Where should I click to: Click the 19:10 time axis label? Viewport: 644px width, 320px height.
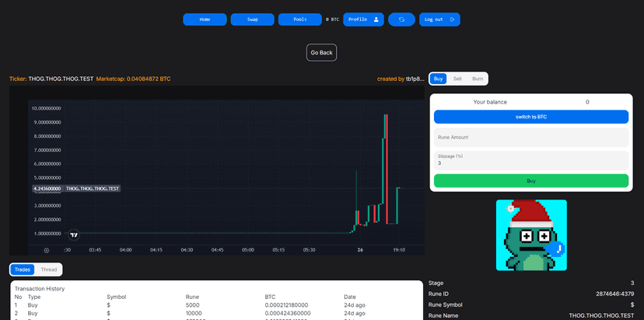[399, 250]
